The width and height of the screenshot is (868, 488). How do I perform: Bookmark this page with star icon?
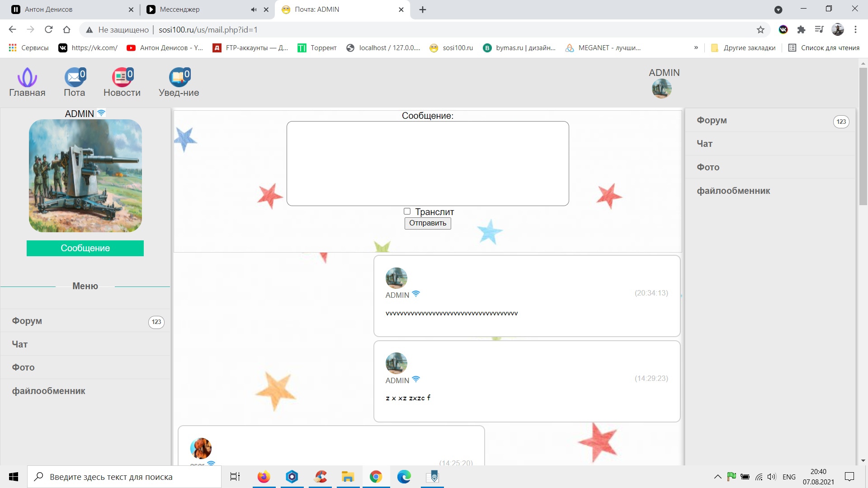[x=760, y=30]
